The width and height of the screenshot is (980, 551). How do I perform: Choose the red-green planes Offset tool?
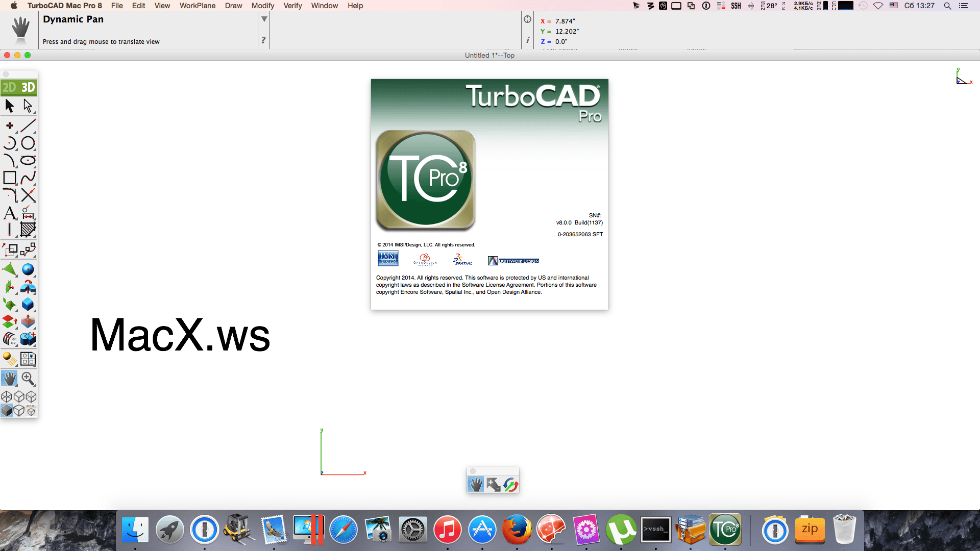[10, 322]
